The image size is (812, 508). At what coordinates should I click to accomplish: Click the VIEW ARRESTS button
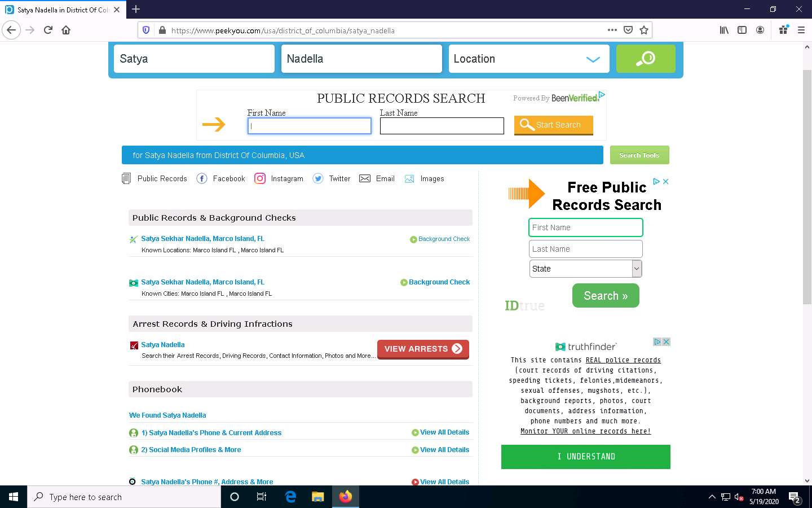pos(423,349)
